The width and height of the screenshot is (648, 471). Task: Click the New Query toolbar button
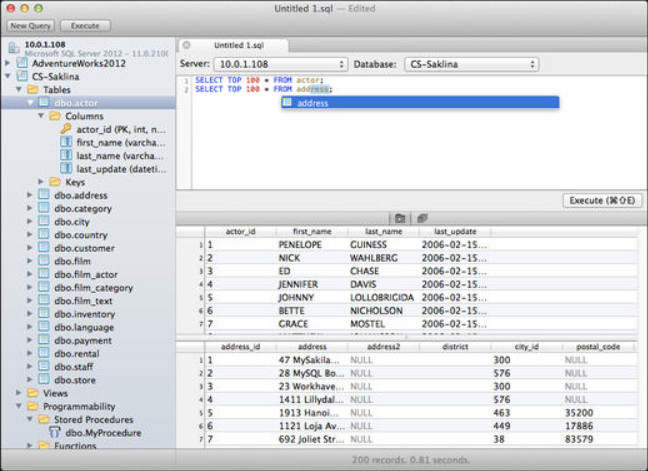tap(31, 26)
